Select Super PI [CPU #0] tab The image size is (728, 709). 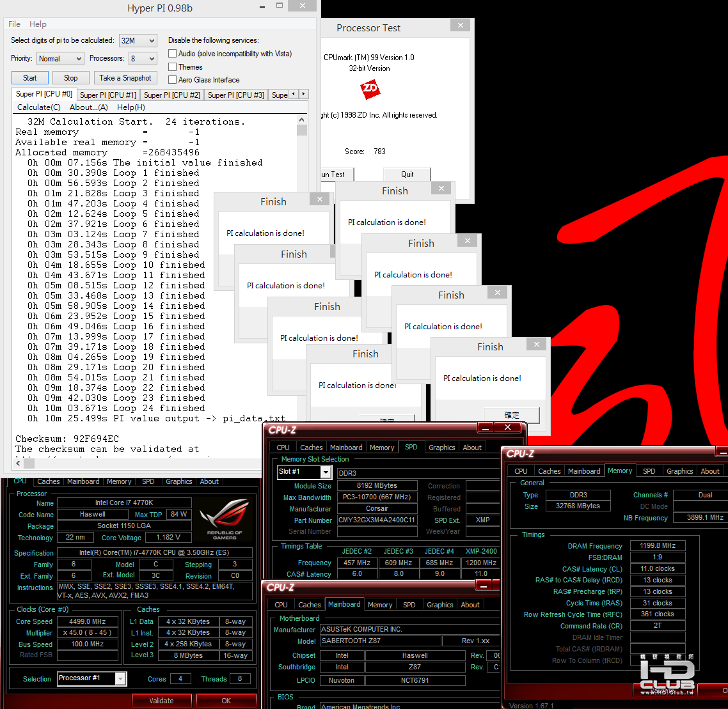(44, 94)
